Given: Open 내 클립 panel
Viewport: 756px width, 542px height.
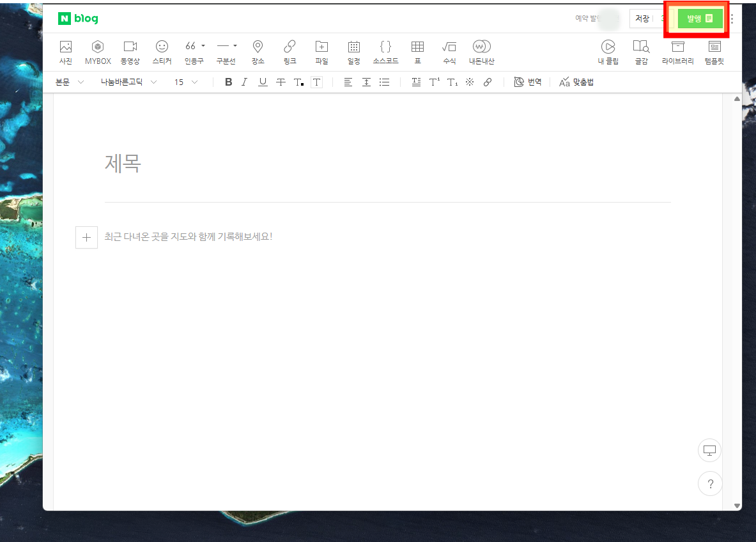Looking at the screenshot, I should [608, 52].
